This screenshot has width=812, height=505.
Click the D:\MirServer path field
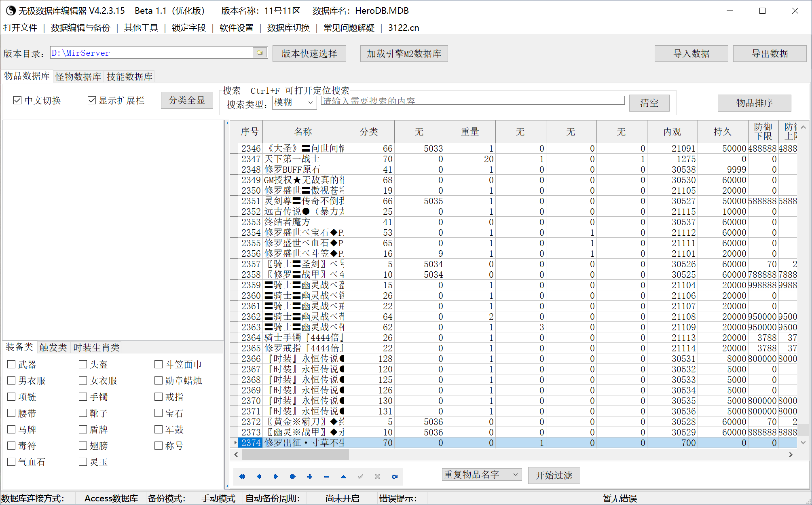[152, 53]
